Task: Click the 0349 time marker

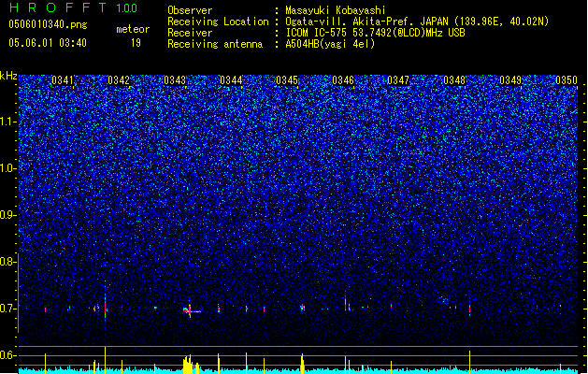Action: coord(510,80)
